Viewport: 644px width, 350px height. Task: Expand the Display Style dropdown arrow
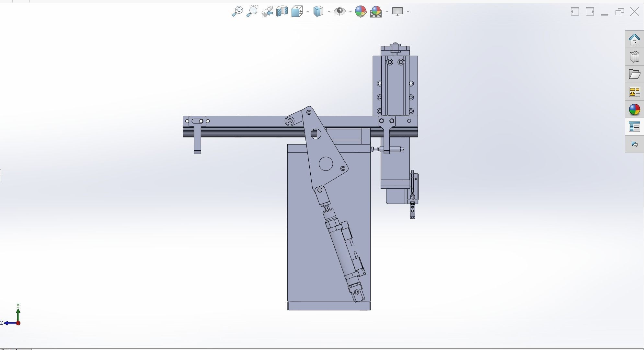(329, 12)
